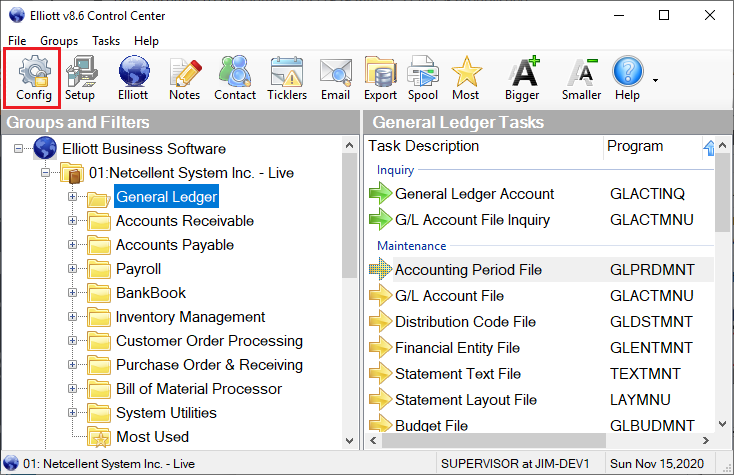The width and height of the screenshot is (734, 475).
Task: Click the GLPRDMNT program name
Action: click(652, 270)
